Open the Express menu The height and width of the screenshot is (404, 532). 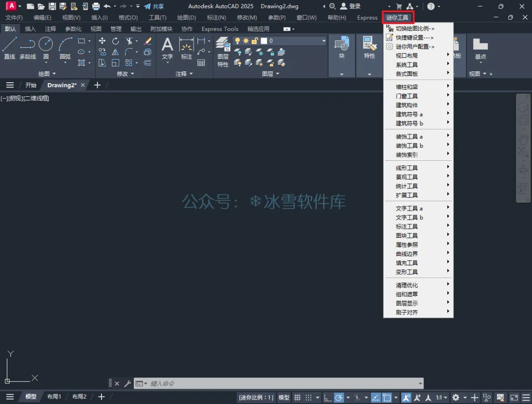click(x=367, y=17)
